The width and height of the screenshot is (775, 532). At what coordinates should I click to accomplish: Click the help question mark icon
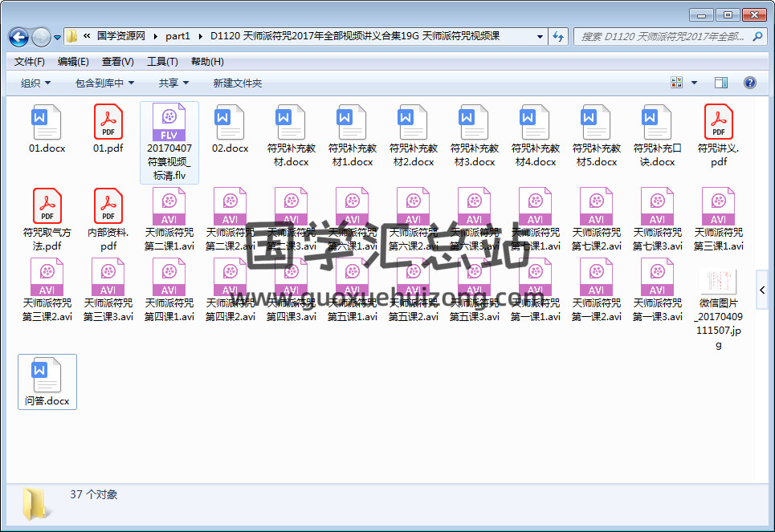(749, 83)
